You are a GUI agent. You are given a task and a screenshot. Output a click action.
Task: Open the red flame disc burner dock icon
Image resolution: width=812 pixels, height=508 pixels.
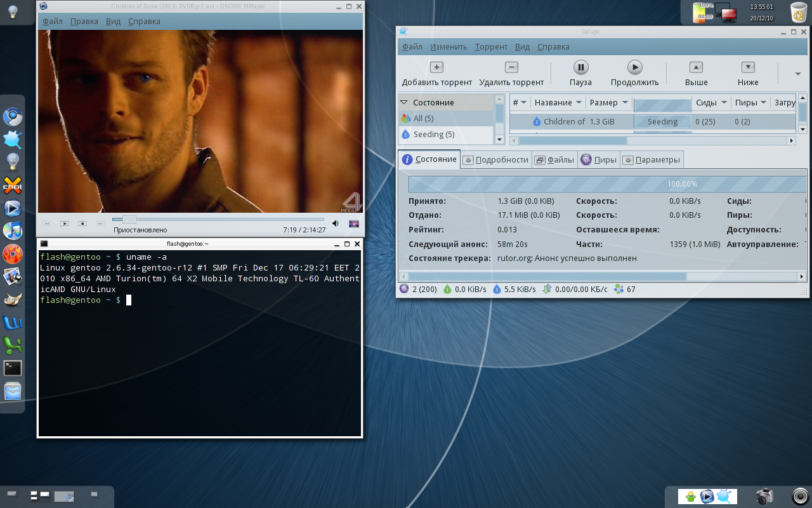pyautogui.click(x=13, y=254)
